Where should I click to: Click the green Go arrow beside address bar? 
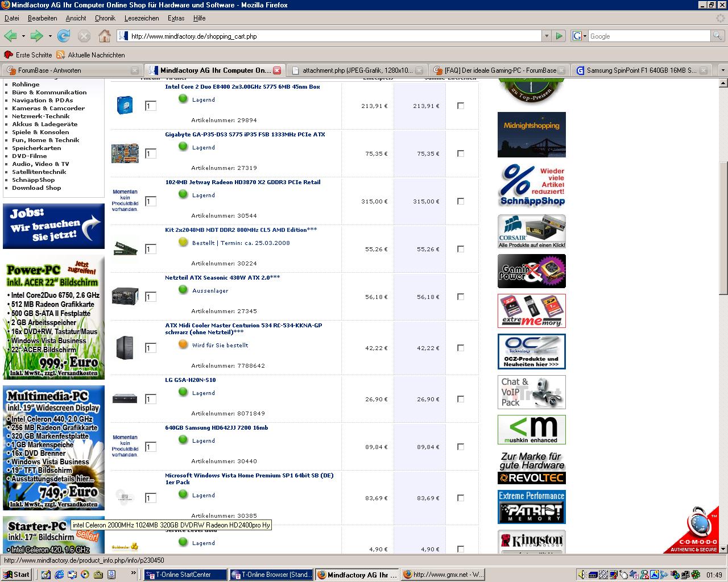[x=559, y=36]
